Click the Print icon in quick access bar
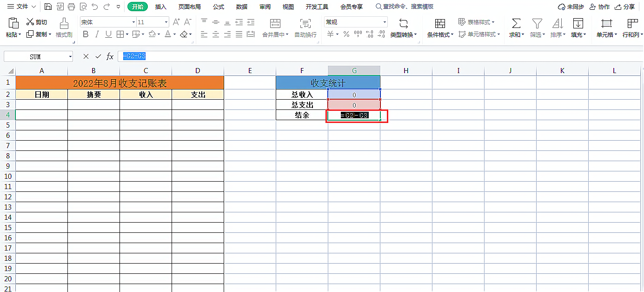 (x=71, y=7)
